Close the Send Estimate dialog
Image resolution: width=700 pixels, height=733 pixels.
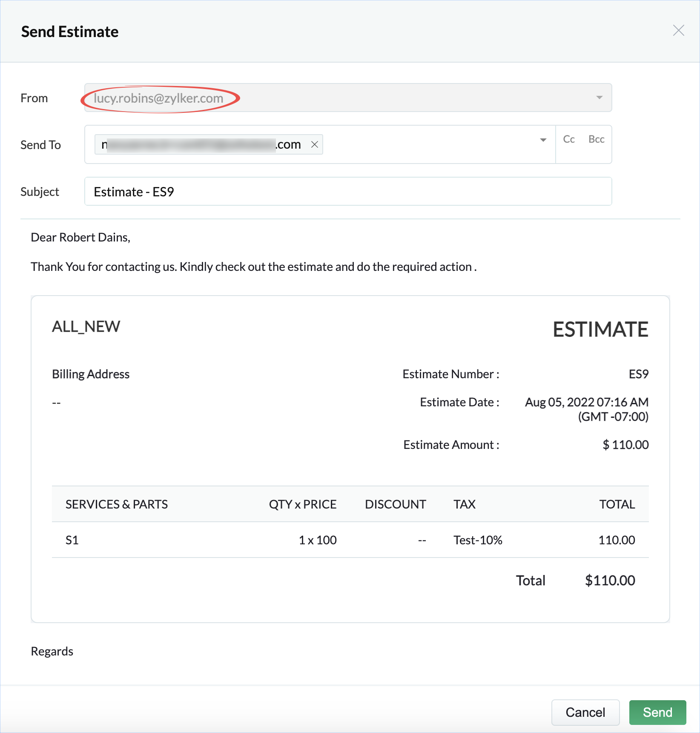[x=678, y=31]
